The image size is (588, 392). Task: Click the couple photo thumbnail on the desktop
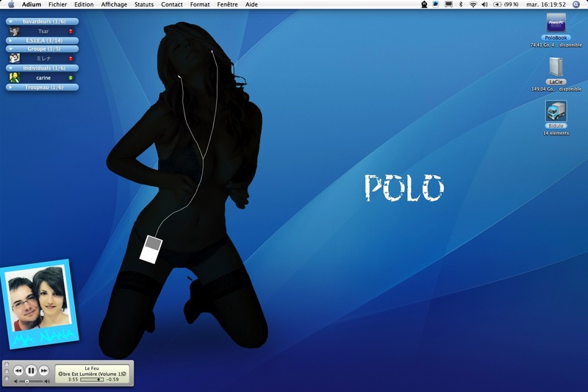coord(36,300)
